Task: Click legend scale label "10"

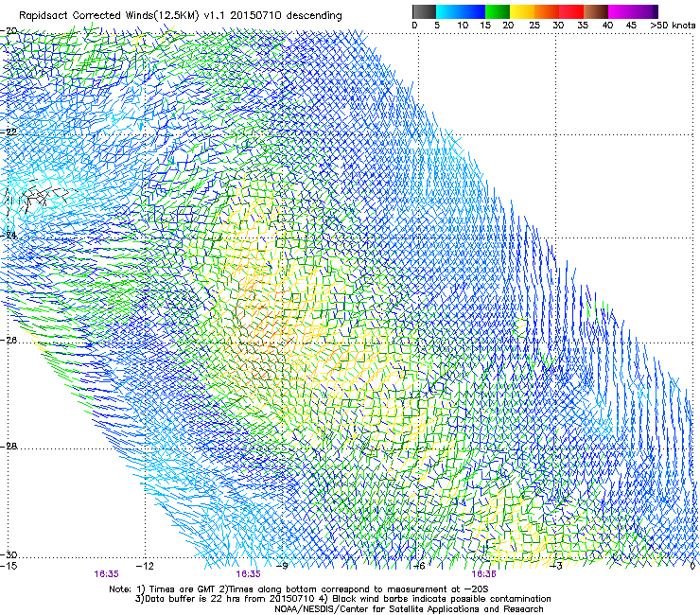Action: [x=463, y=26]
